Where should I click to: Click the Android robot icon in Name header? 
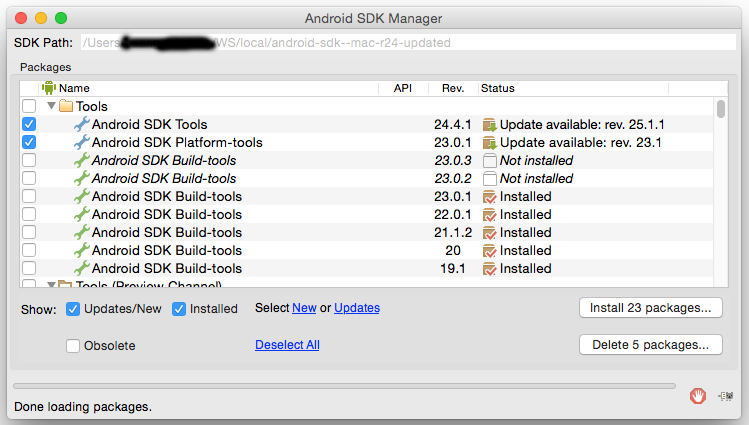(x=49, y=88)
